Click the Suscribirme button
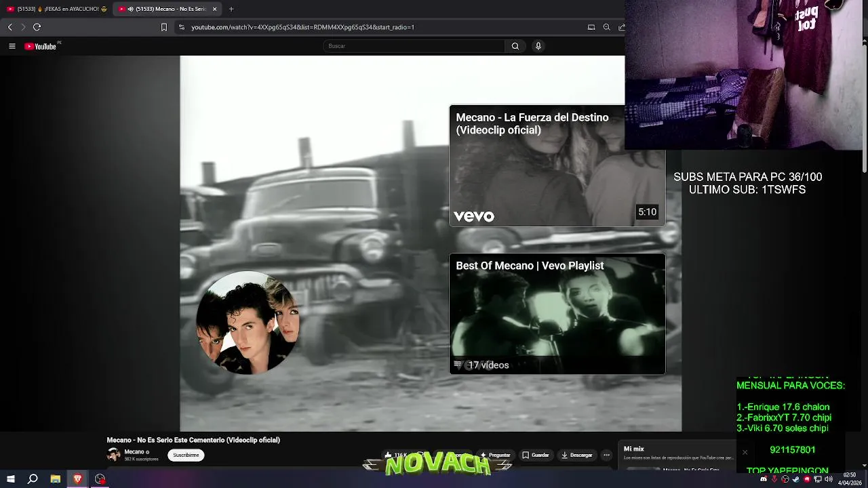The width and height of the screenshot is (868, 488). click(x=186, y=455)
